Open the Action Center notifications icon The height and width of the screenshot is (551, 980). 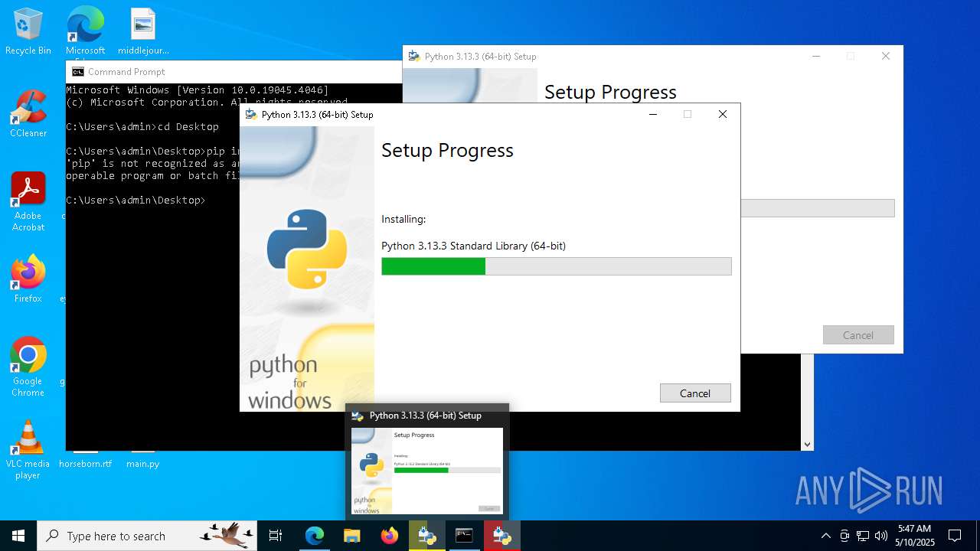click(x=955, y=536)
